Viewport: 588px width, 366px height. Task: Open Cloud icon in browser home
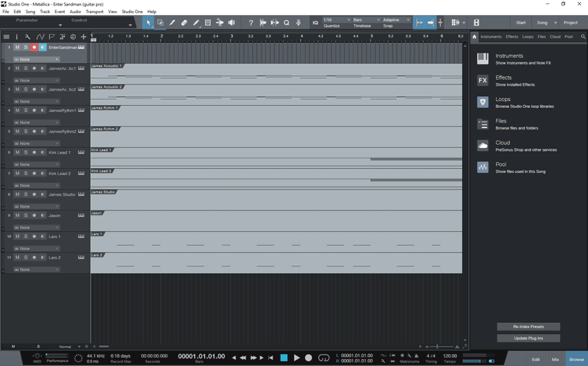coord(483,145)
